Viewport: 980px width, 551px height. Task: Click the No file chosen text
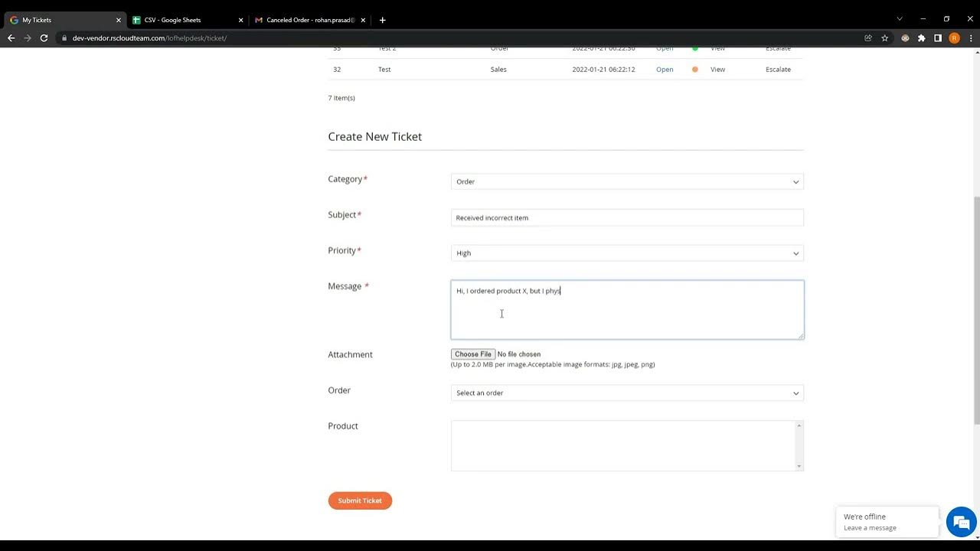coord(519,354)
